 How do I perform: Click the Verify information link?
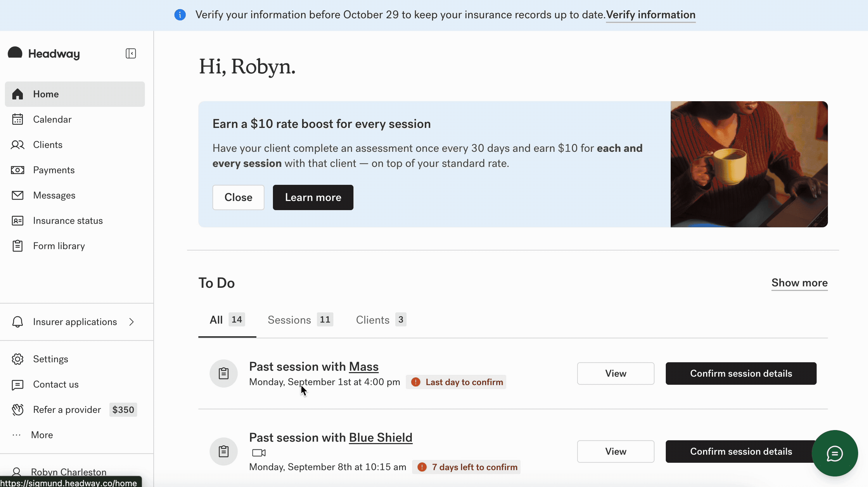(650, 15)
